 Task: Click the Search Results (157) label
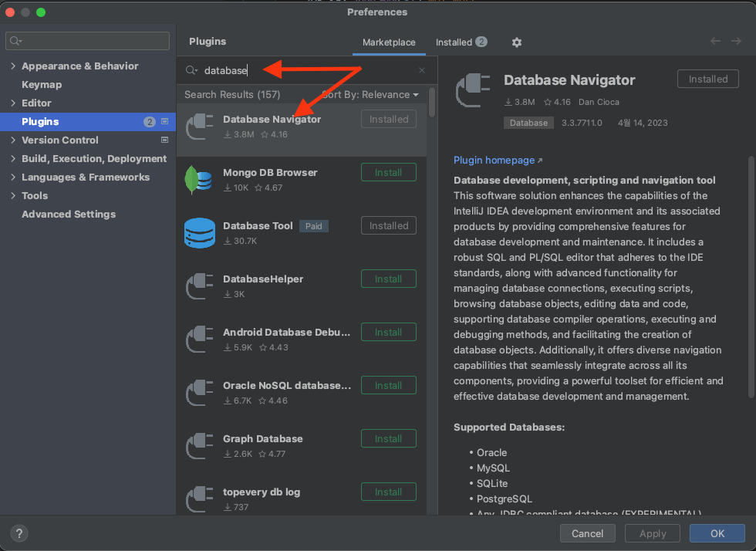pyautogui.click(x=232, y=95)
